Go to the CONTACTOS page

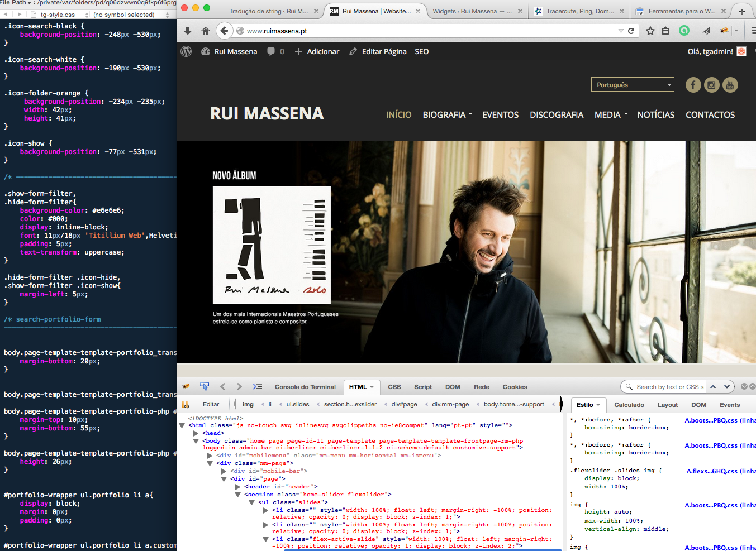tap(710, 114)
